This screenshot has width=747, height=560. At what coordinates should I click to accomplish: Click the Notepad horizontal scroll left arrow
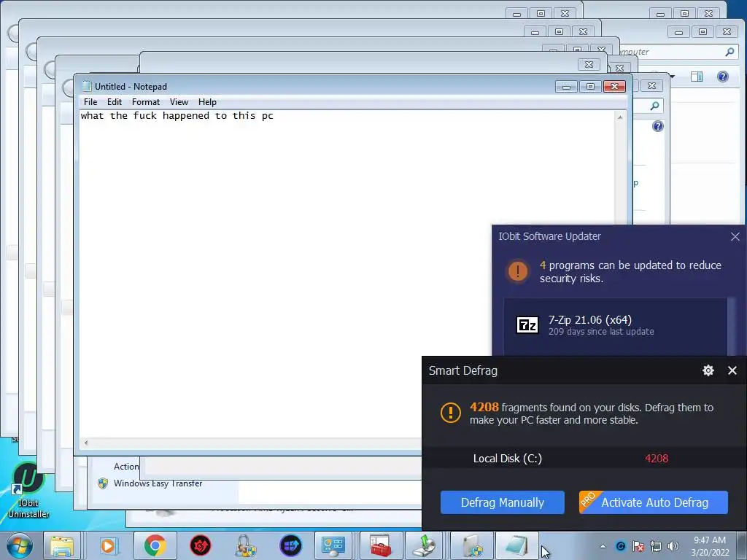tap(86, 443)
